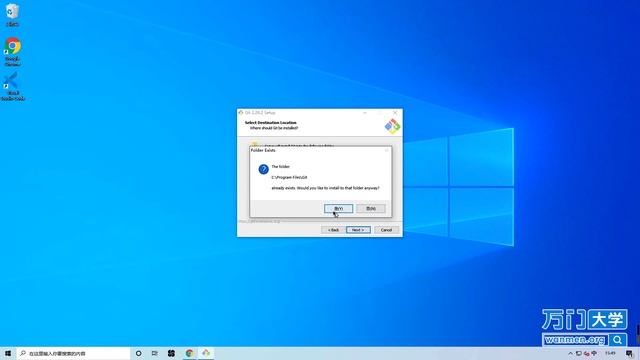Select the Google Chrome desktop shortcut

click(13, 52)
